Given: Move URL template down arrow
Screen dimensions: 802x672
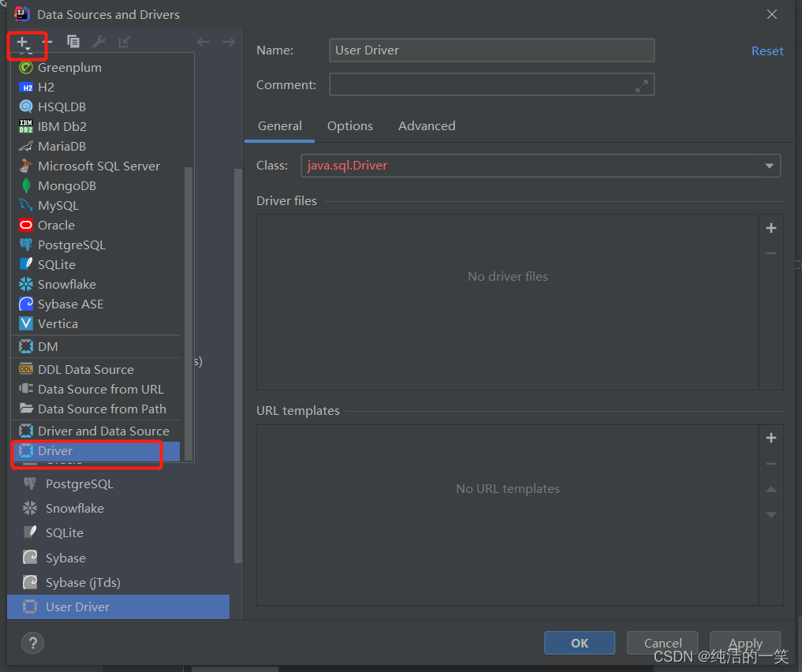Looking at the screenshot, I should (771, 514).
